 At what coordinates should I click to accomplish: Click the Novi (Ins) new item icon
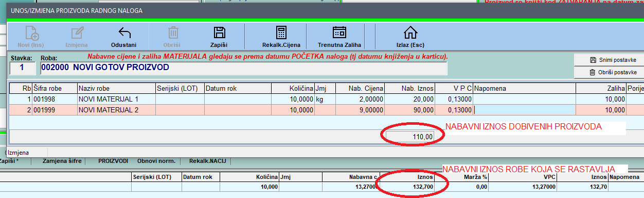31,33
